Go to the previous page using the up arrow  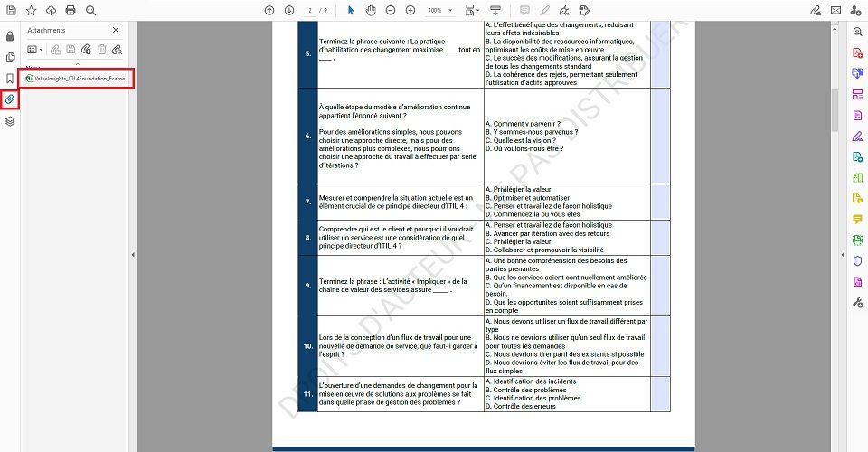click(x=269, y=10)
